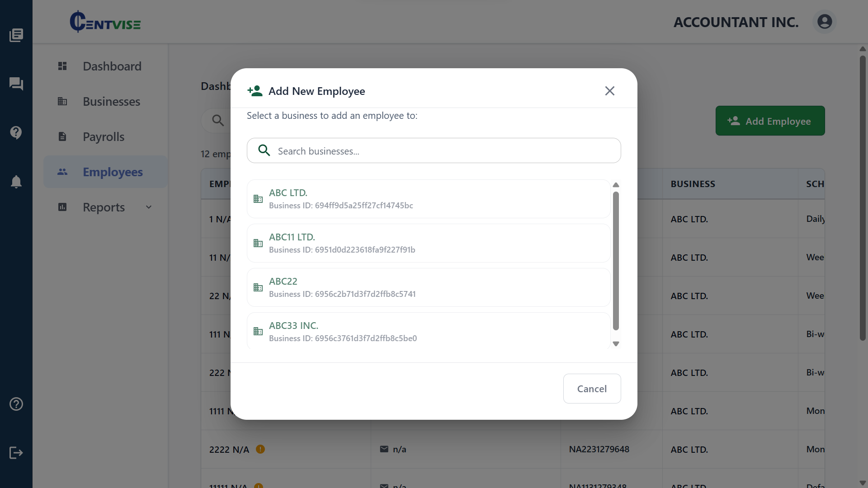Image resolution: width=868 pixels, height=488 pixels.
Task: Select ABC LTD. from the business list
Action: (x=428, y=198)
